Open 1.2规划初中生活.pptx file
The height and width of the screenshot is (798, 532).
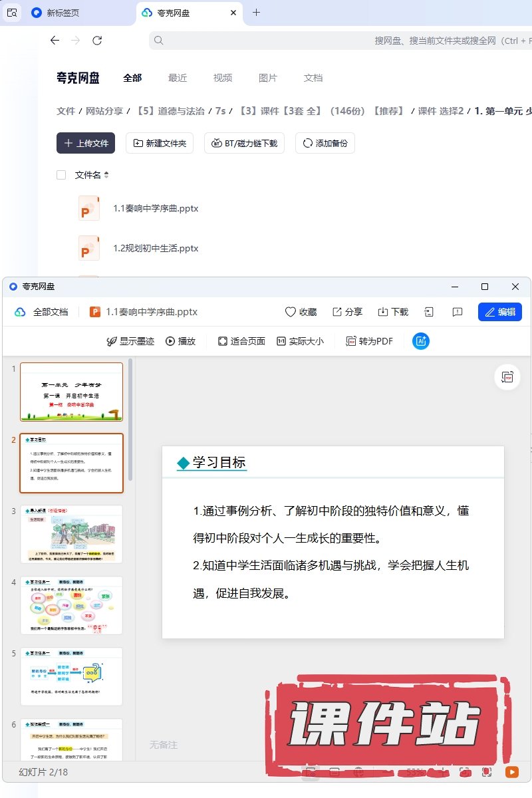156,248
